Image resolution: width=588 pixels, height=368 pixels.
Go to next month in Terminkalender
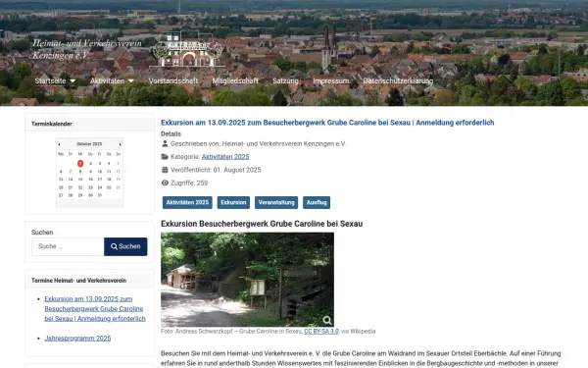(120, 144)
